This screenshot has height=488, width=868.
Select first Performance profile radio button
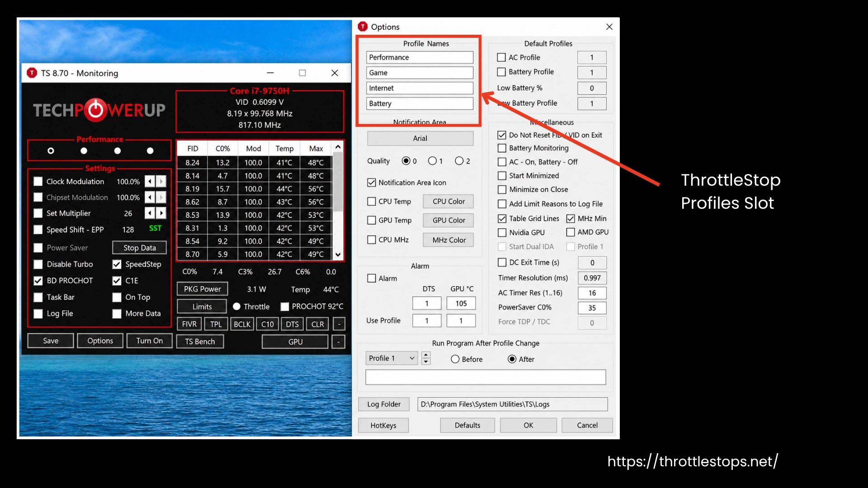[x=51, y=150]
